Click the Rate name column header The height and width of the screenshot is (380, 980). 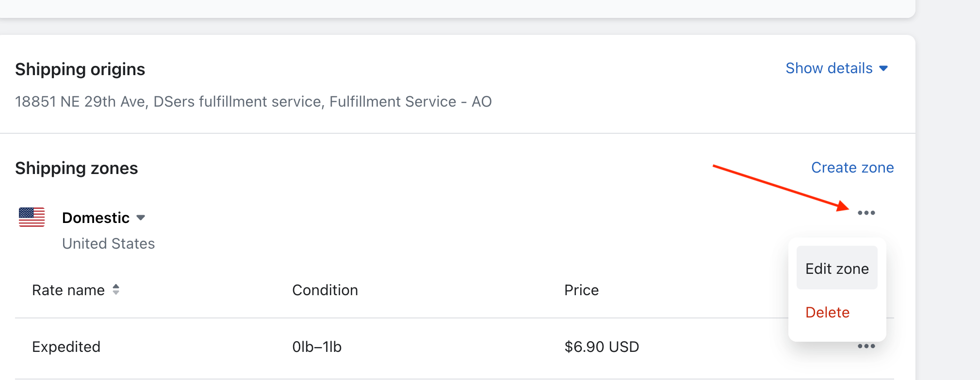pos(68,290)
